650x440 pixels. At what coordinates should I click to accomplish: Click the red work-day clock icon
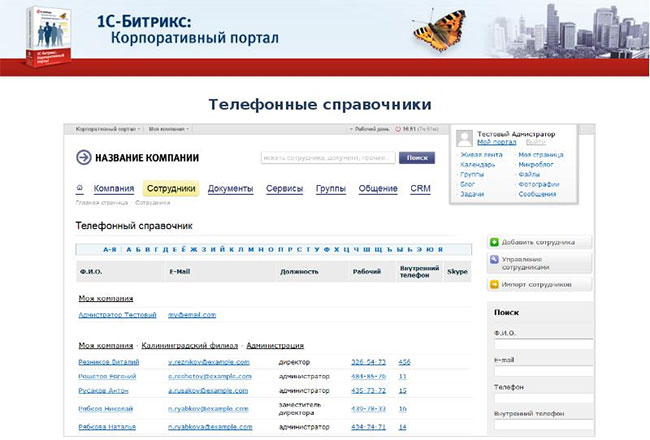(x=398, y=129)
